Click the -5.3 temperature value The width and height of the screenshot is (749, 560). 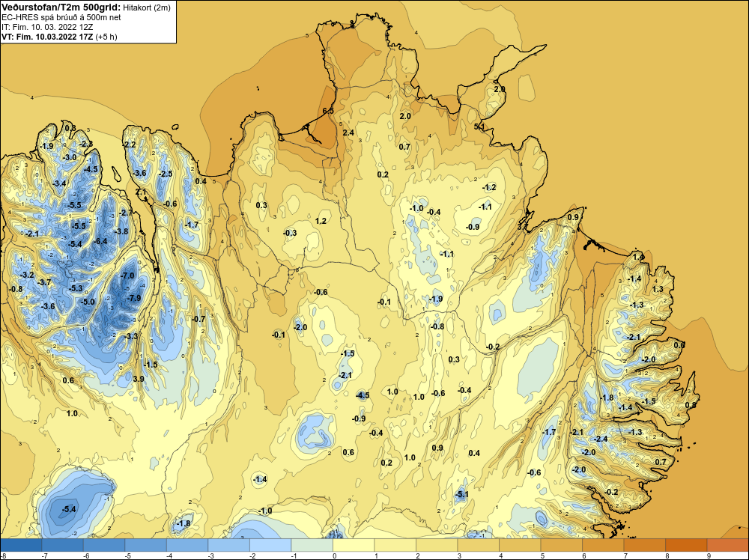pyautogui.click(x=76, y=288)
